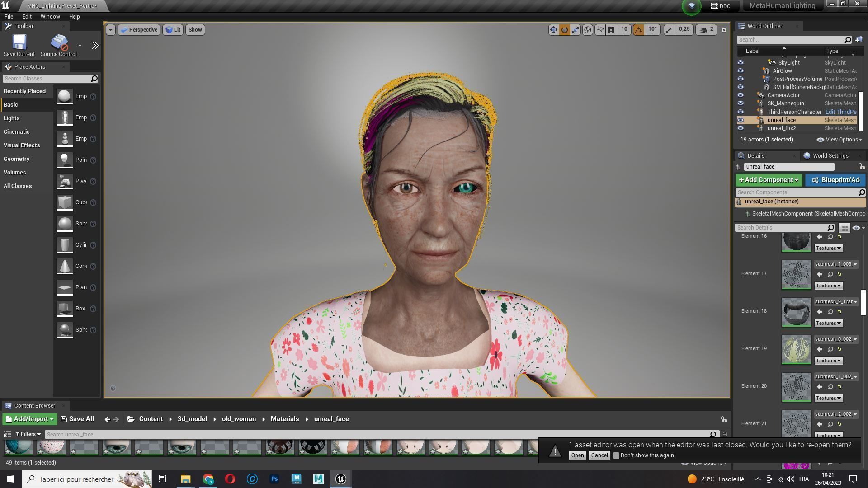The height and width of the screenshot is (488, 868).
Task: Select the Cone actor icon
Action: tap(65, 266)
